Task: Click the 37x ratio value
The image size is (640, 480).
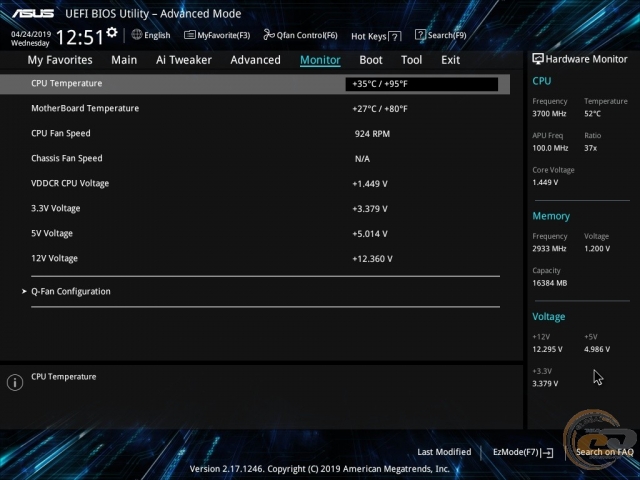Action: (x=591, y=148)
